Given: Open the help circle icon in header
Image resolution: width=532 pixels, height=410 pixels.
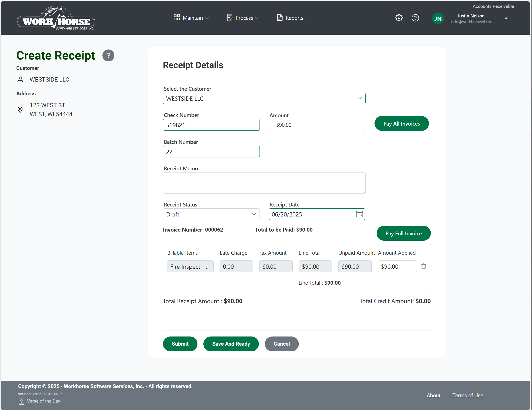Looking at the screenshot, I should coord(415,18).
